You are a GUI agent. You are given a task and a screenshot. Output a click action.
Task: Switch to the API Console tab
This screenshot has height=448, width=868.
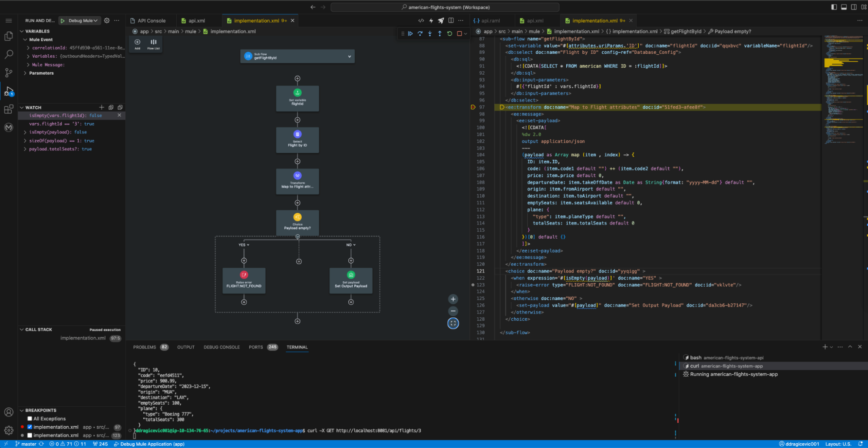click(150, 20)
